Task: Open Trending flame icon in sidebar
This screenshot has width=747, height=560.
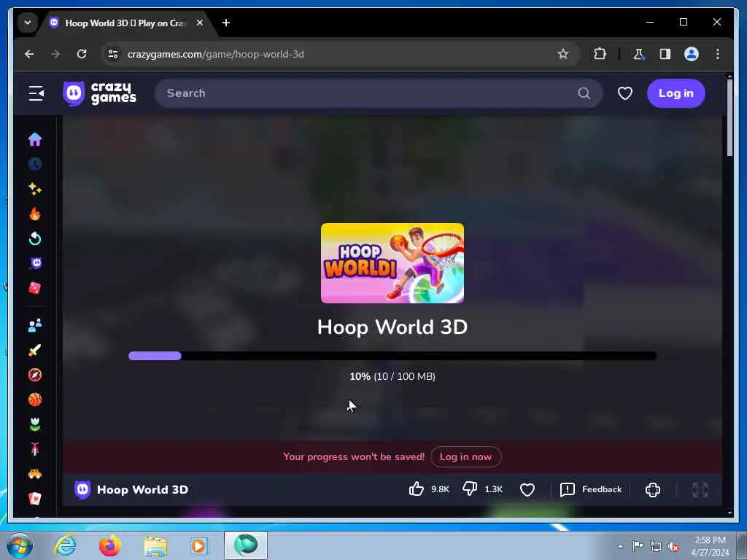Action: pyautogui.click(x=35, y=214)
